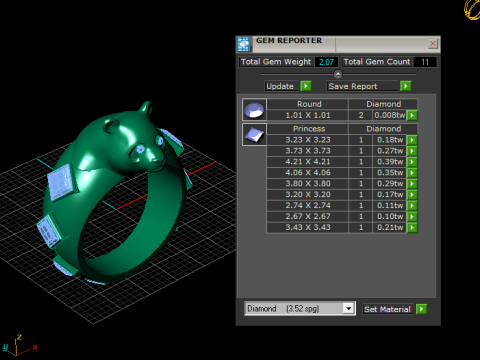Click the Total Gem Weight value 2.07
The width and height of the screenshot is (480, 360).
326,62
